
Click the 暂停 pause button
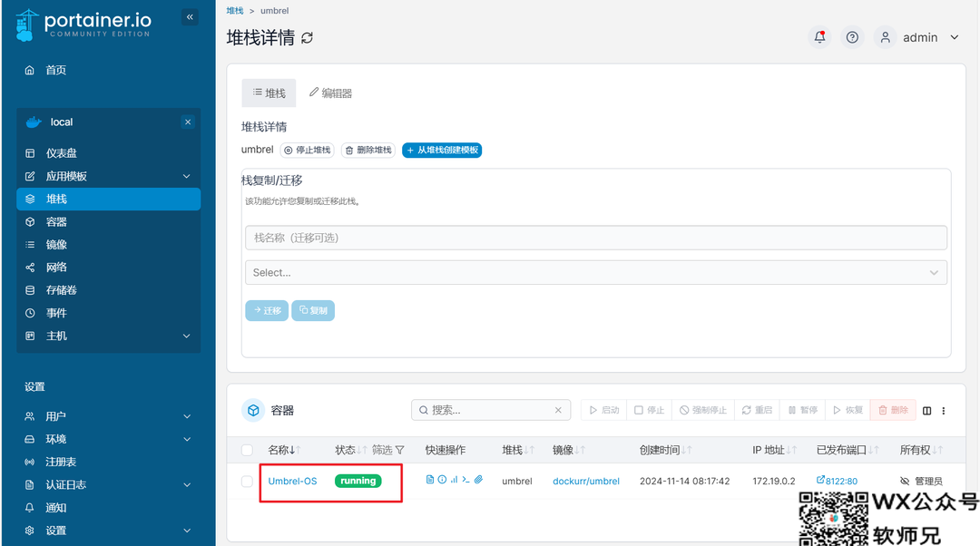coord(802,410)
